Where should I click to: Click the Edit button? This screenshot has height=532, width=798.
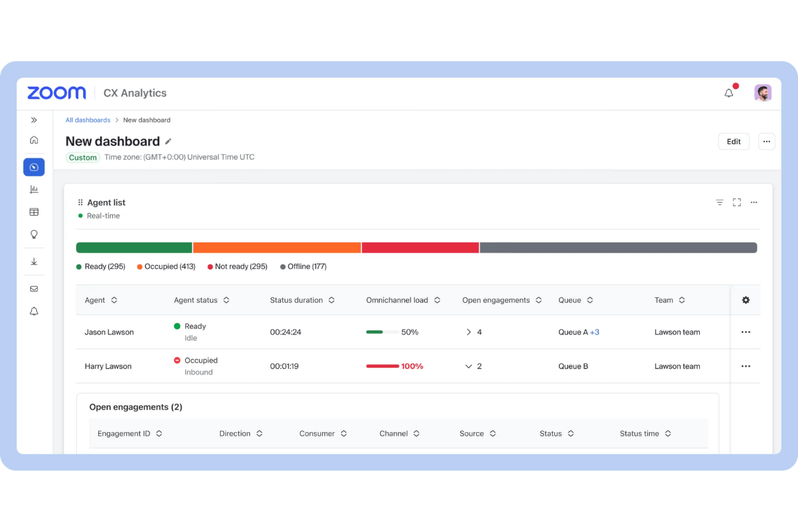[734, 142]
